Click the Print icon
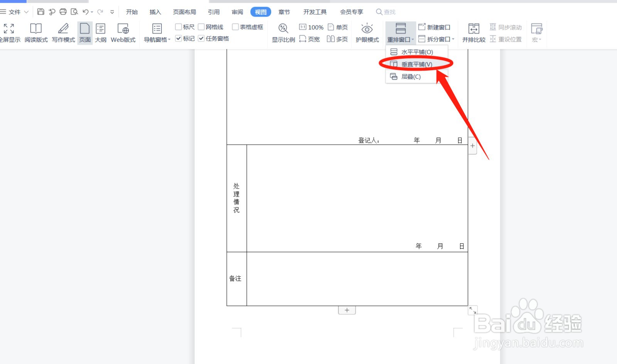Image resolution: width=617 pixels, height=364 pixels. pos(63,12)
